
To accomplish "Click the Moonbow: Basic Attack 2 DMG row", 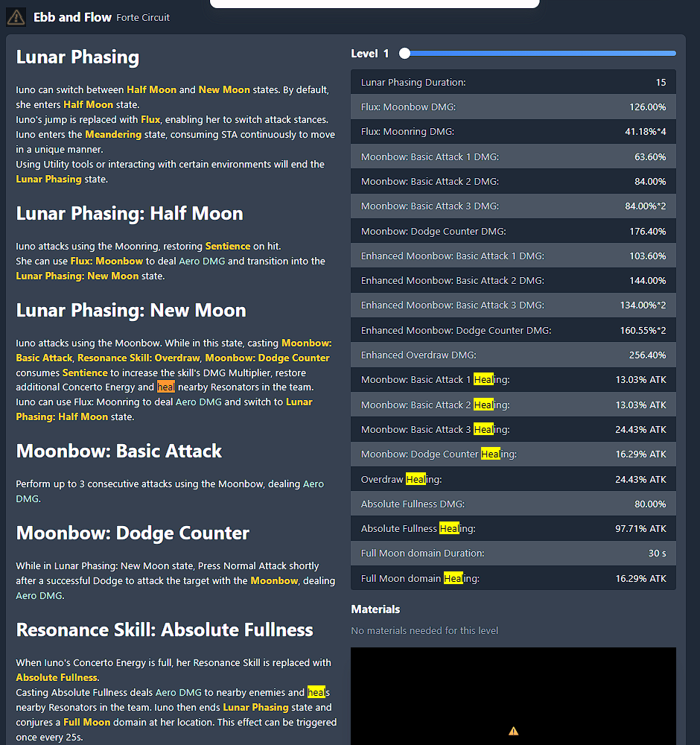I will click(x=513, y=182).
